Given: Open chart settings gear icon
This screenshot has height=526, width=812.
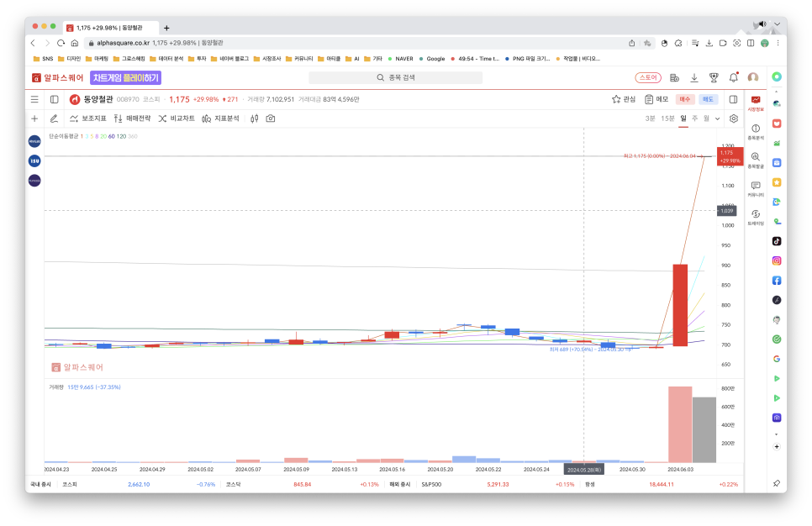Looking at the screenshot, I should (733, 118).
